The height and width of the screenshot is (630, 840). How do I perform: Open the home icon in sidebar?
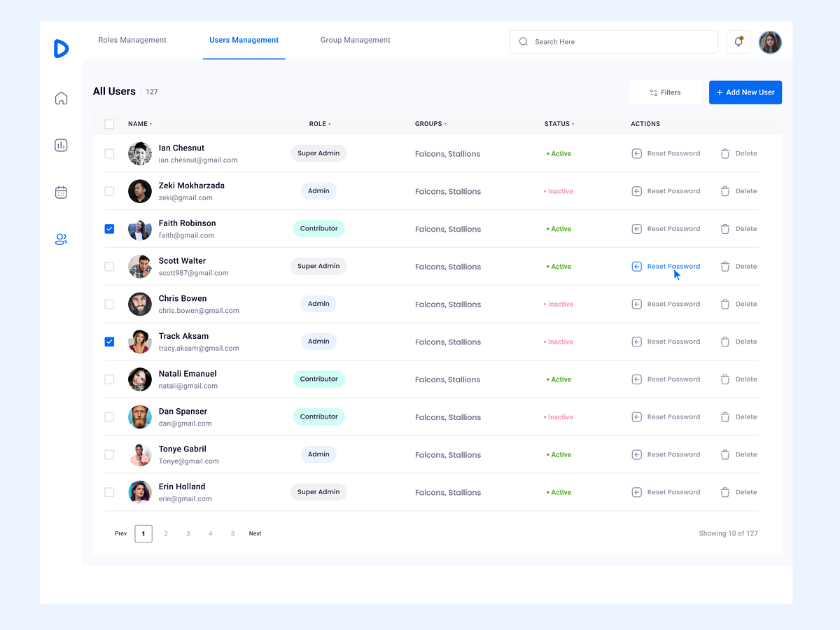pos(61,99)
